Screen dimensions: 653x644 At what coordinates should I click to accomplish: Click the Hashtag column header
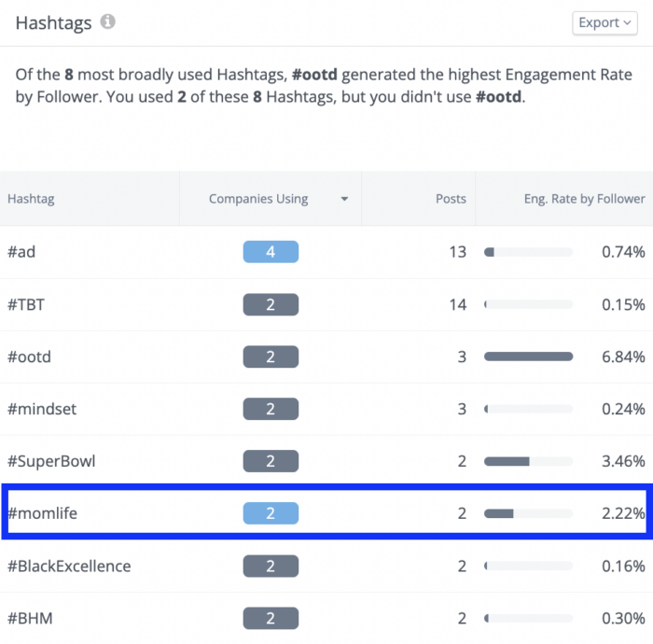pyautogui.click(x=32, y=198)
